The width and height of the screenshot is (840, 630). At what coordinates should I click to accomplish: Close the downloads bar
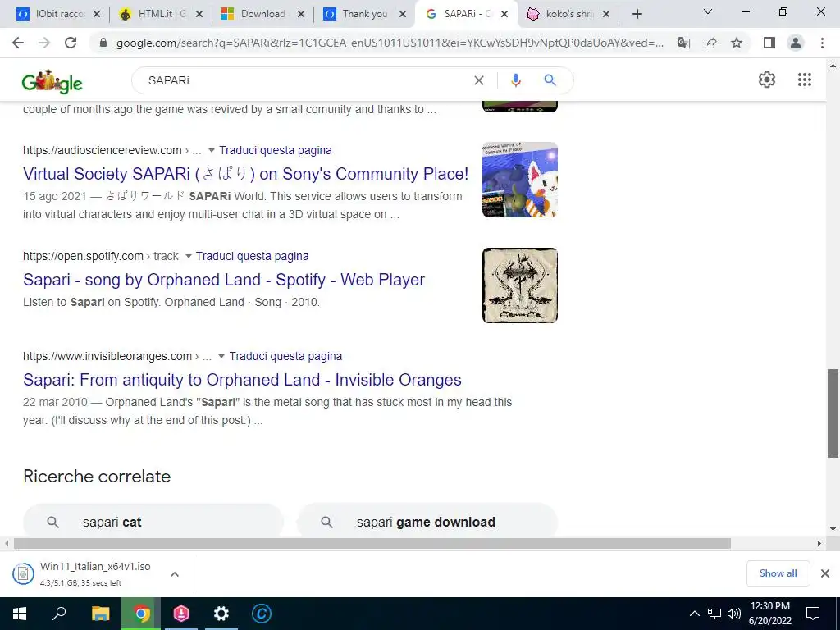(825, 573)
